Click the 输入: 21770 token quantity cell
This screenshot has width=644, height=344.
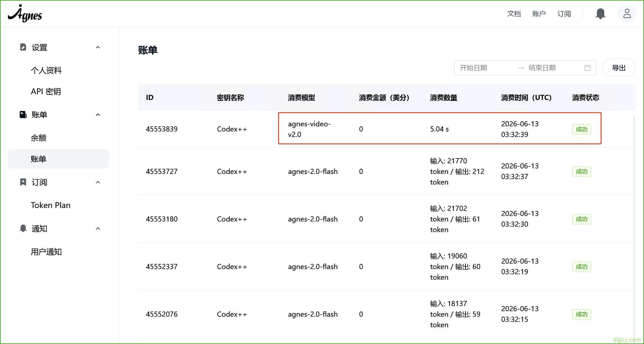[457, 171]
